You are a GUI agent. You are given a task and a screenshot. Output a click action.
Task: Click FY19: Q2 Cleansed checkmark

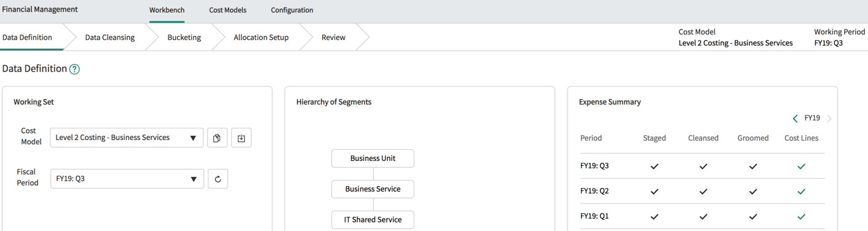[x=703, y=191]
